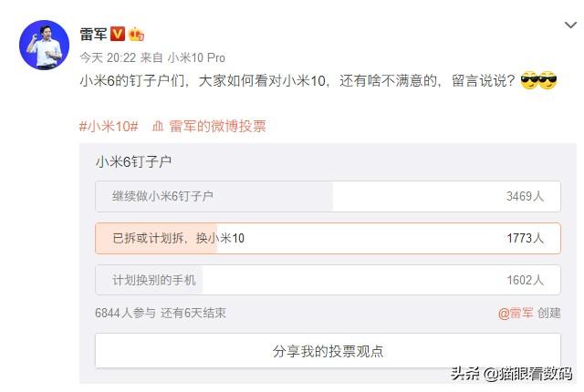The width and height of the screenshot is (584, 392).
Task: Click the membership crown icon beside 雷军
Action: pos(136,35)
